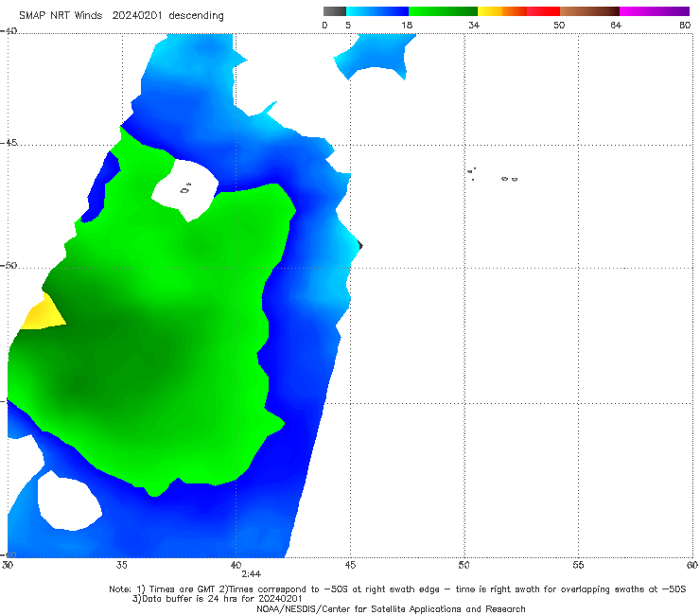Click the 'NOAA/NESDIS/Center for Satellite Applications and Research' credit
Screen dimensions: 700x615
coord(391,609)
